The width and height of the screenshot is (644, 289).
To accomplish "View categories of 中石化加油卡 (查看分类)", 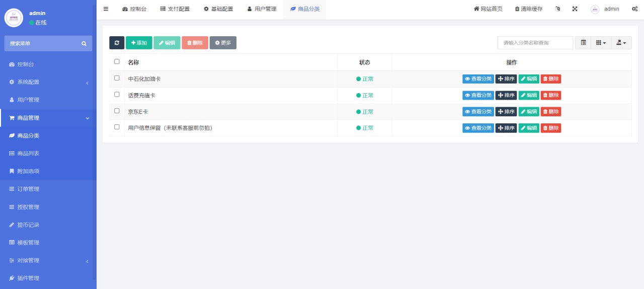I will (x=478, y=79).
